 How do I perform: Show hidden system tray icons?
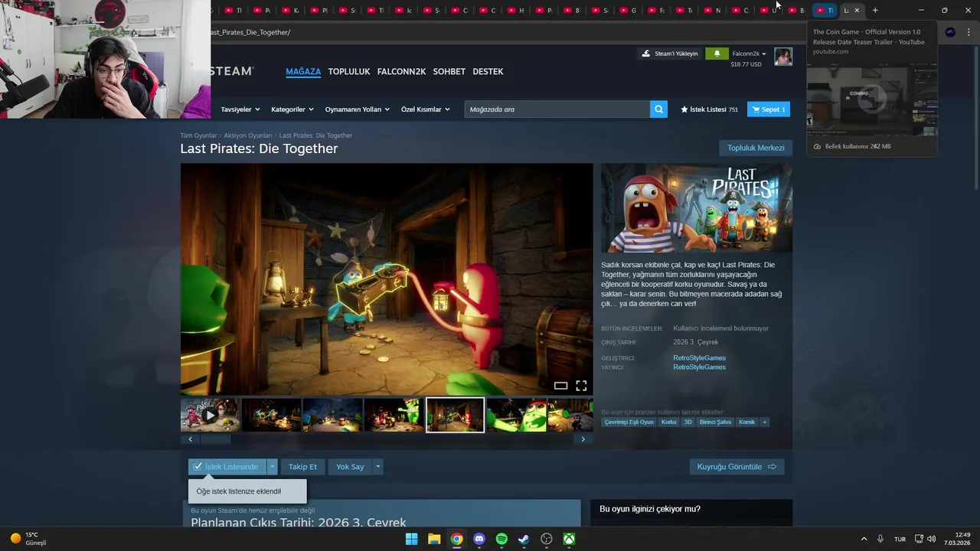tap(864, 539)
